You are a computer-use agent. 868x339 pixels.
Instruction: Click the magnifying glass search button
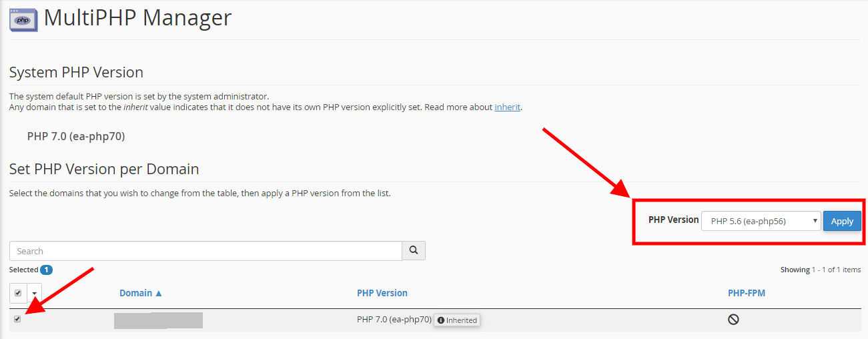[x=414, y=250]
